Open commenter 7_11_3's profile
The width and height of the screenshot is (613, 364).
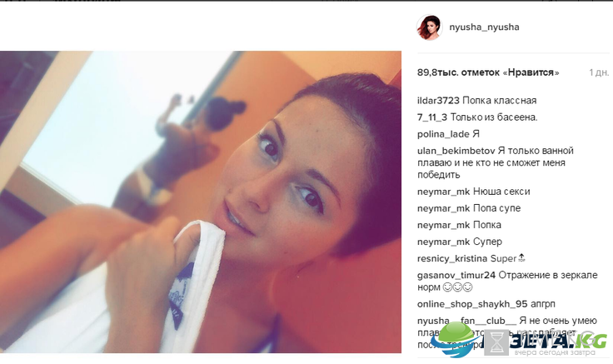(432, 117)
